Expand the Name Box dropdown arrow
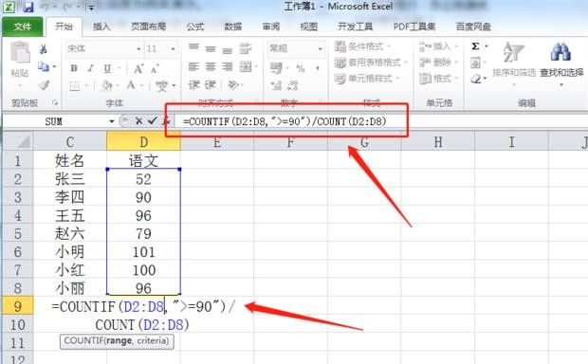Image resolution: width=588 pixels, height=364 pixels. click(111, 121)
